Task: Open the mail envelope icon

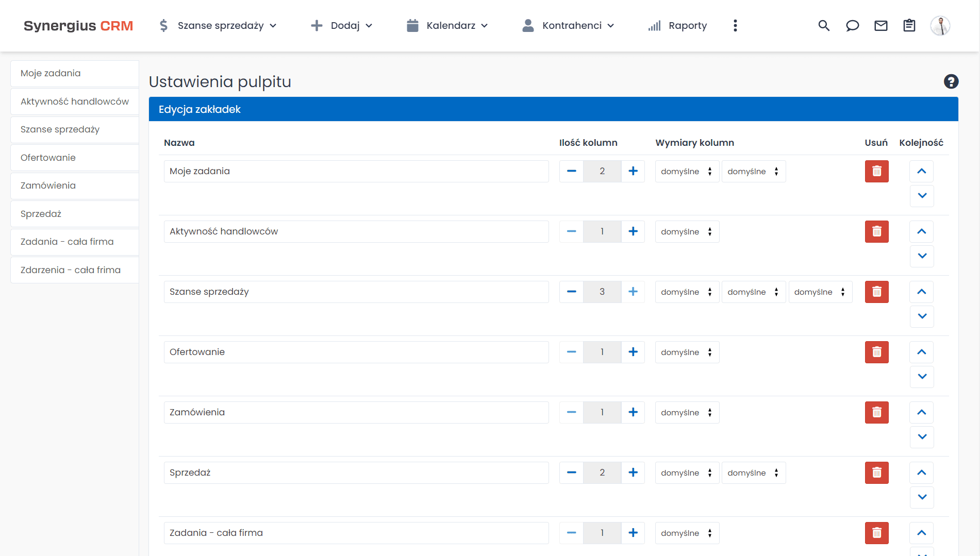Action: (881, 26)
